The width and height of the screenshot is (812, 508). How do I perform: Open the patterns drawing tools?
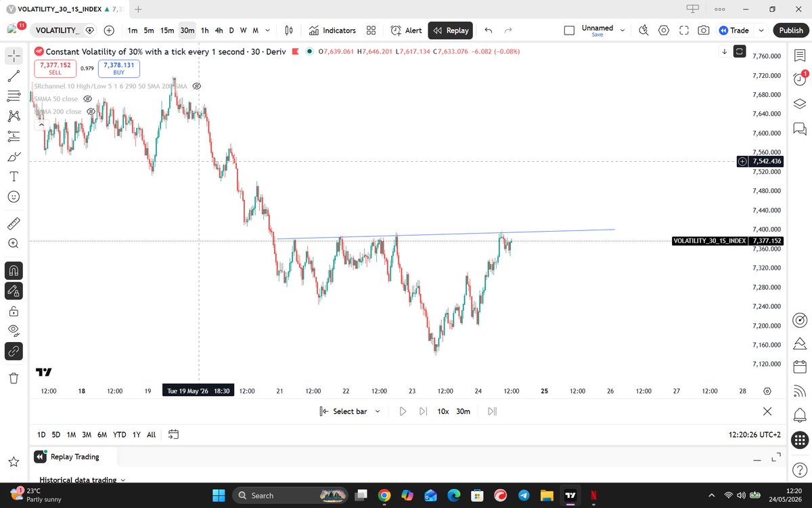pos(14,117)
